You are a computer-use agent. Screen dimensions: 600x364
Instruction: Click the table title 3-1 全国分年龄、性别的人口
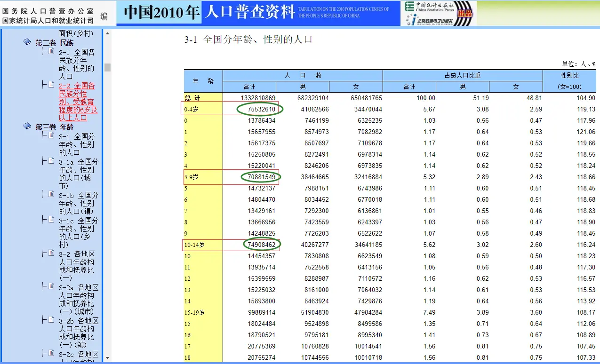[x=248, y=40]
